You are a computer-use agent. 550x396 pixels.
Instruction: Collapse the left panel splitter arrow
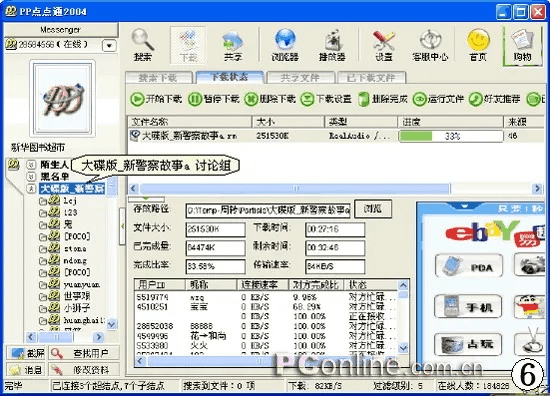[x=122, y=226]
